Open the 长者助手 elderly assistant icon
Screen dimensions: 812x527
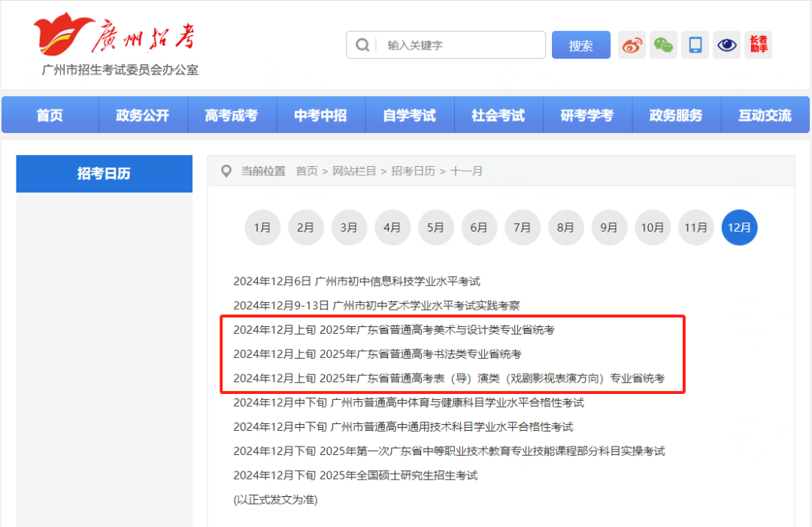758,44
